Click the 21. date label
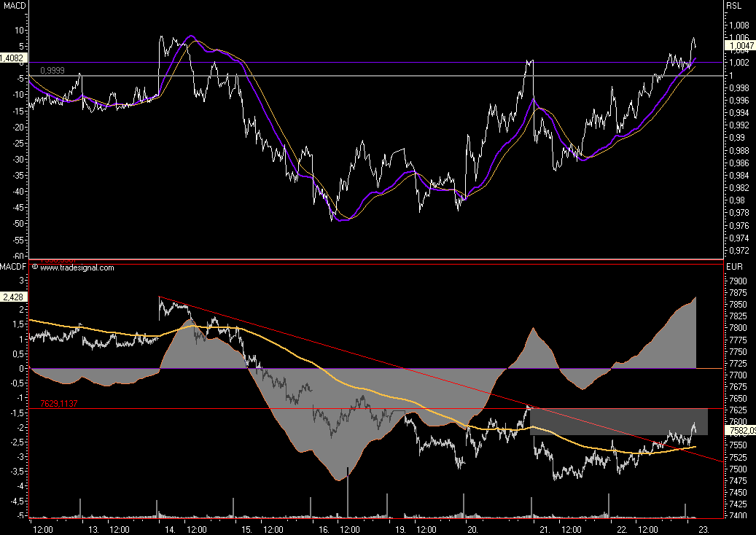Screen dimensions: 756x535 tap(545, 530)
